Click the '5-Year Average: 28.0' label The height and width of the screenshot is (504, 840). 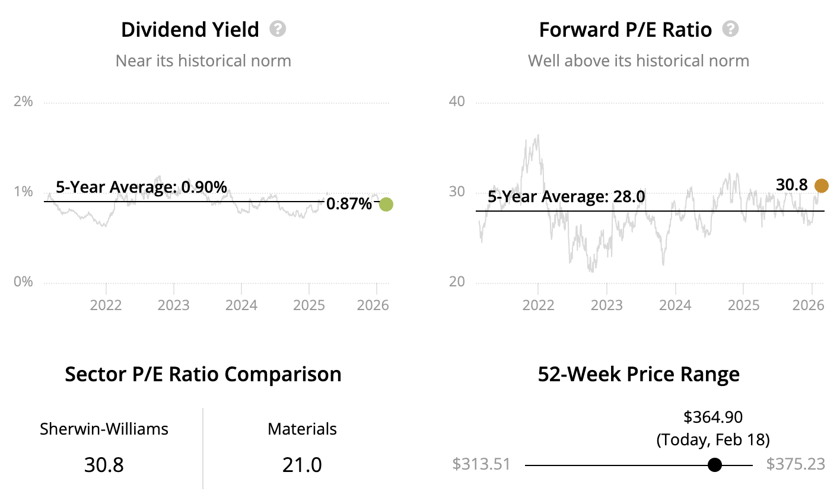[566, 197]
